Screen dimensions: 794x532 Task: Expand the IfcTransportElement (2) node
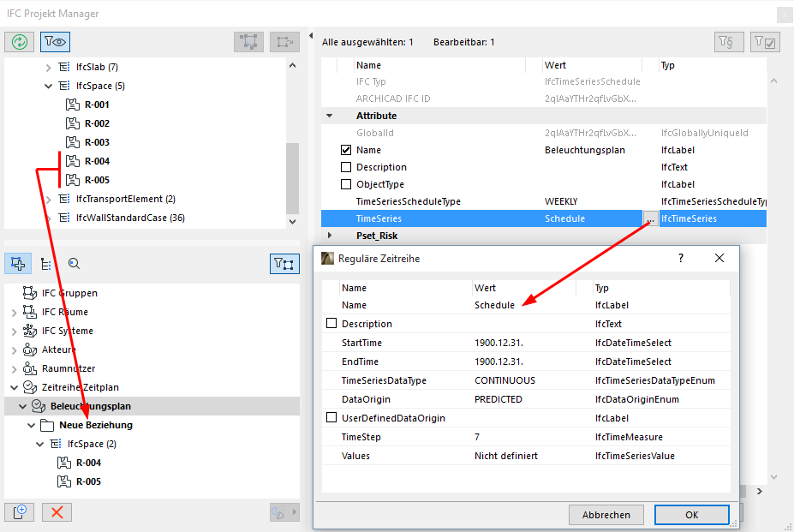pyautogui.click(x=48, y=200)
